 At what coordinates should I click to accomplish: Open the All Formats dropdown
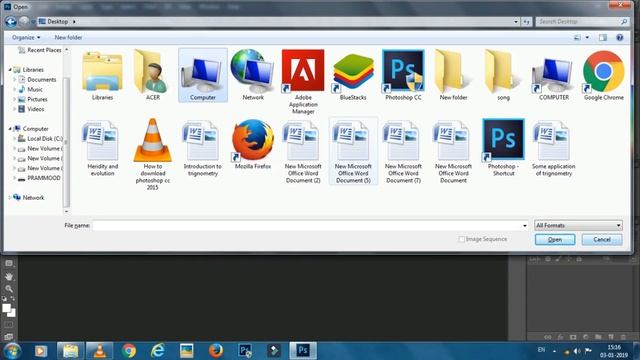tap(578, 225)
